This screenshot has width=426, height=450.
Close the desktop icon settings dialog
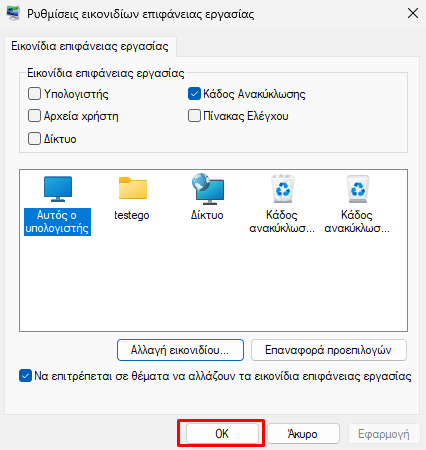click(413, 13)
